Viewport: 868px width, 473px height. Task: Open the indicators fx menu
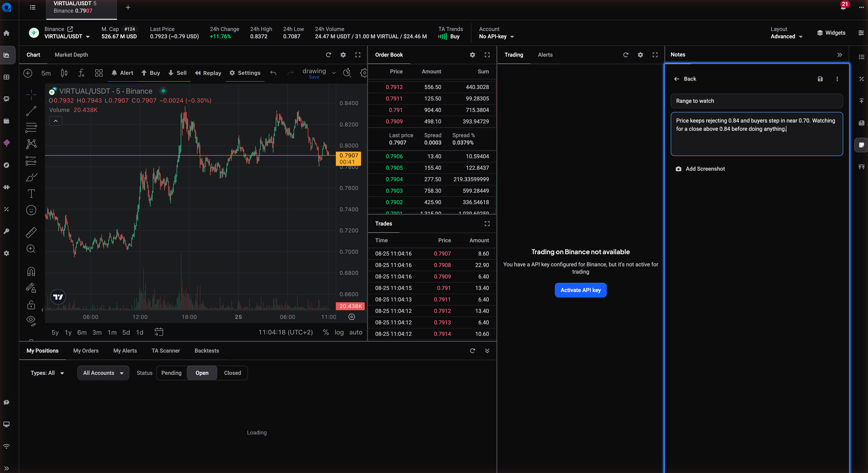click(x=81, y=73)
